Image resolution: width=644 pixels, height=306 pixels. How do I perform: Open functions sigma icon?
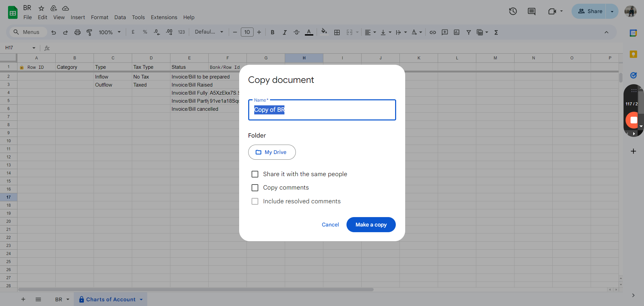pyautogui.click(x=496, y=32)
